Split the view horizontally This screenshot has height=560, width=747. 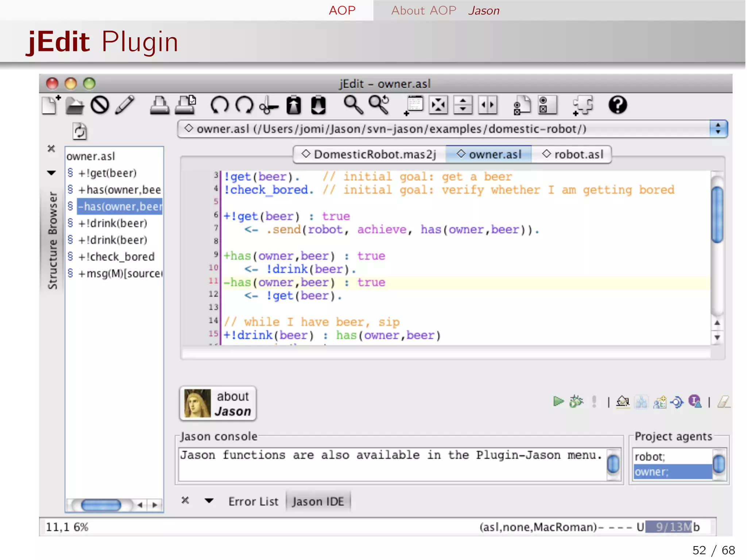[463, 105]
